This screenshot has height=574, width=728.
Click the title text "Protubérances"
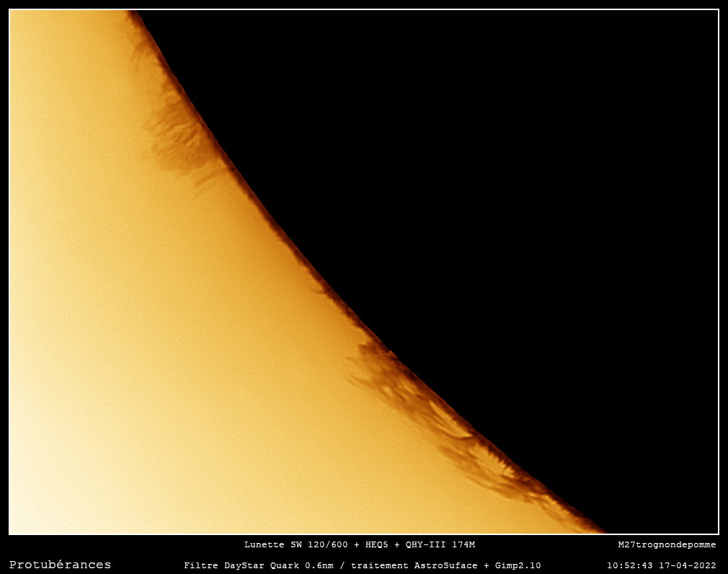coord(61,564)
